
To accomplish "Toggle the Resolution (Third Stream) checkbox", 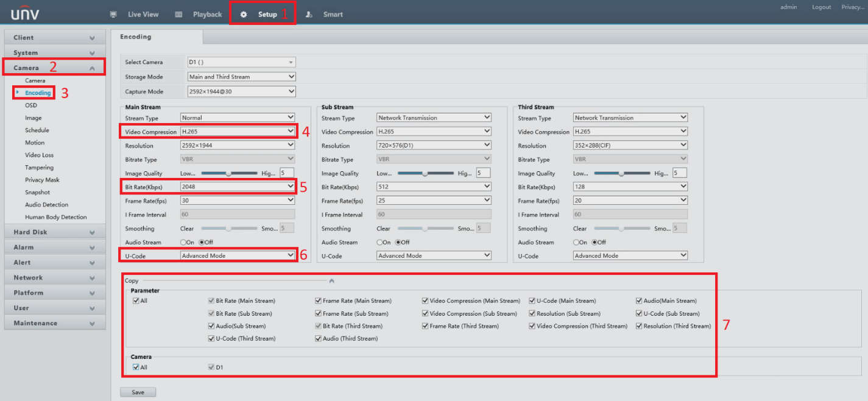I will (639, 326).
